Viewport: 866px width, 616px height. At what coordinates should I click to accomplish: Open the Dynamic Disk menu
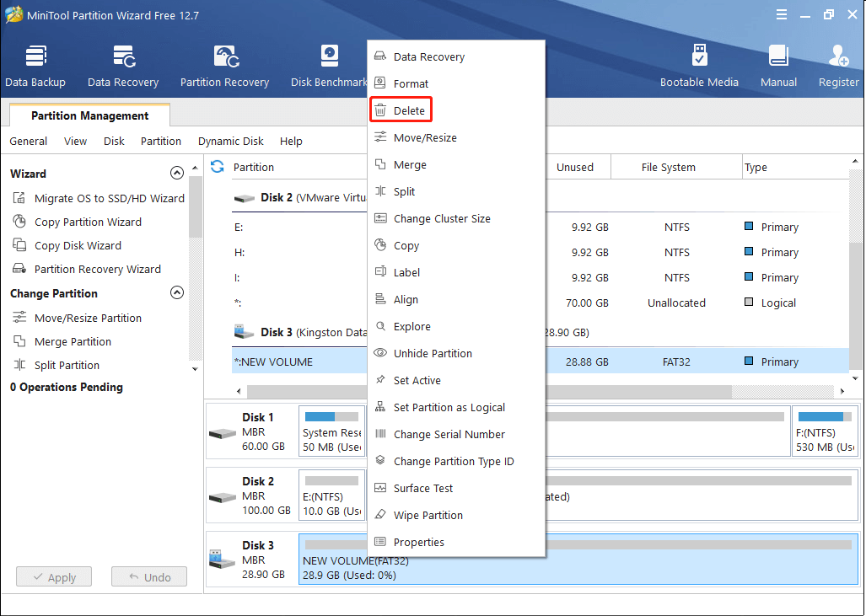tap(231, 142)
